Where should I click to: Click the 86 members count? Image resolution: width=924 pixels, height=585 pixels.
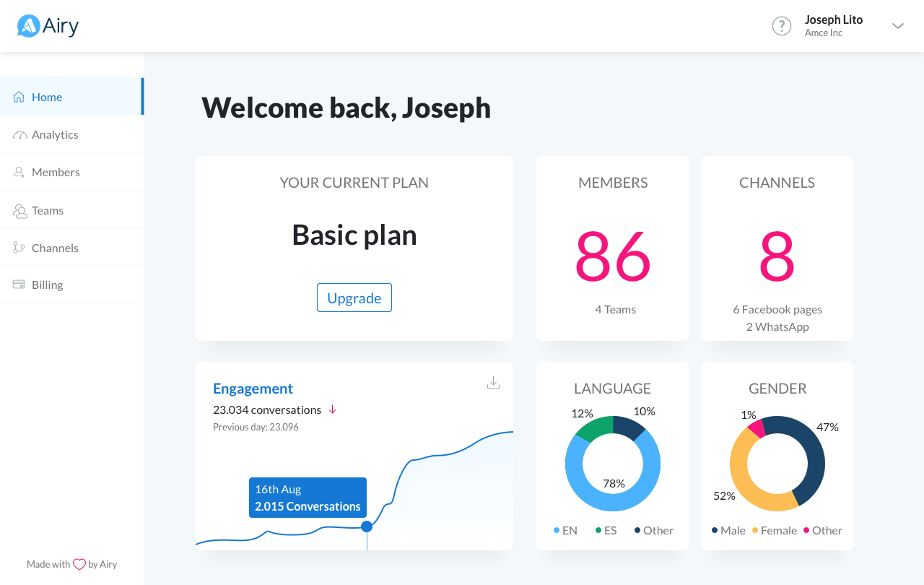[613, 257]
